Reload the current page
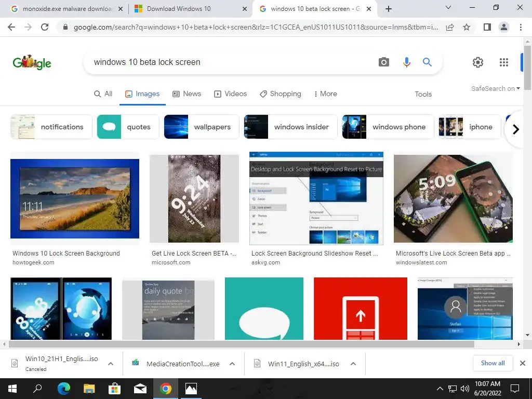Screen dimensions: 532x399 point(45,27)
